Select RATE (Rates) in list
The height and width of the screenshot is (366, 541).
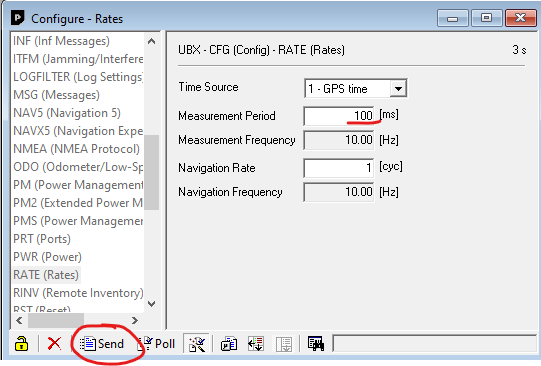46,275
